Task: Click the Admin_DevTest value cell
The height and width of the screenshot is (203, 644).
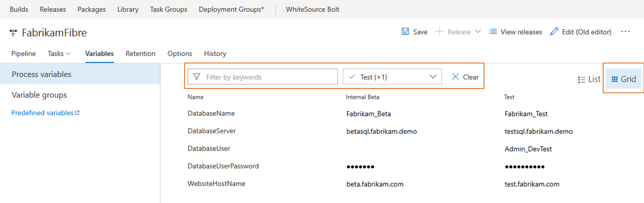Action: (528, 149)
